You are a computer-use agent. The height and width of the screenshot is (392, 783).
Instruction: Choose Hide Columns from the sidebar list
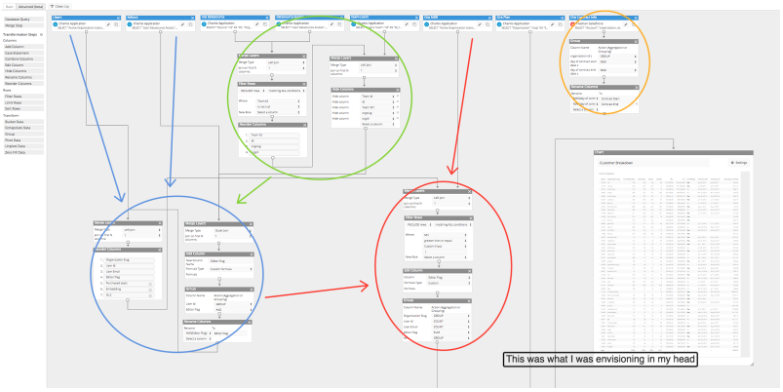23,71
